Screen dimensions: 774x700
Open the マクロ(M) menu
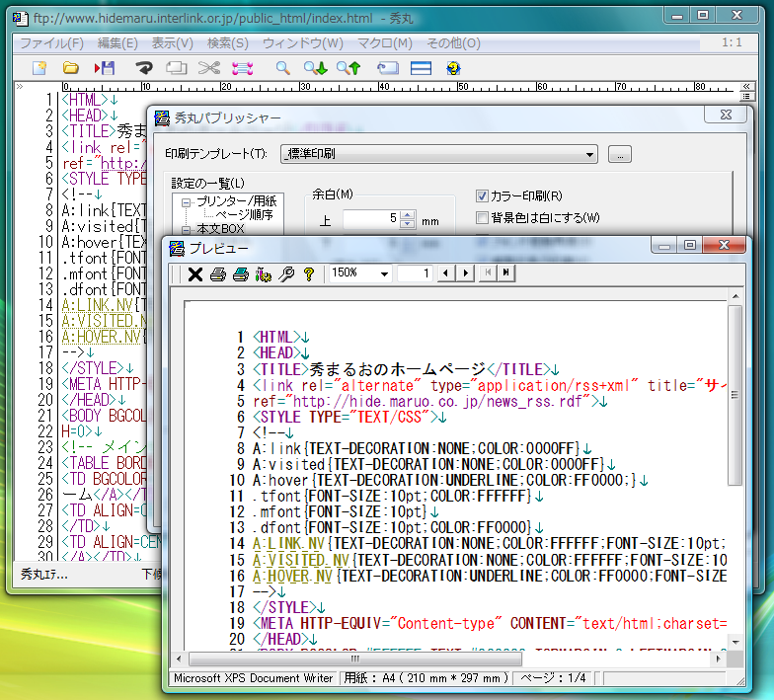pyautogui.click(x=385, y=43)
